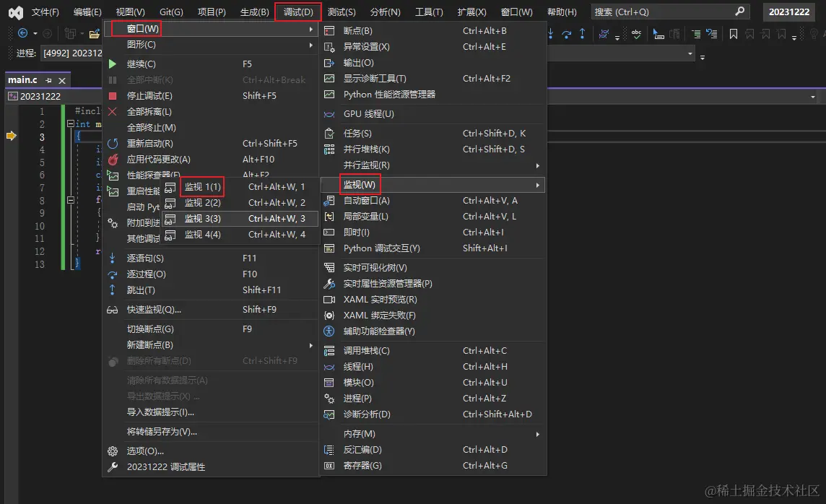This screenshot has height=504, width=826.
Task: Click the 局部变量(L) icon
Action: (x=329, y=217)
